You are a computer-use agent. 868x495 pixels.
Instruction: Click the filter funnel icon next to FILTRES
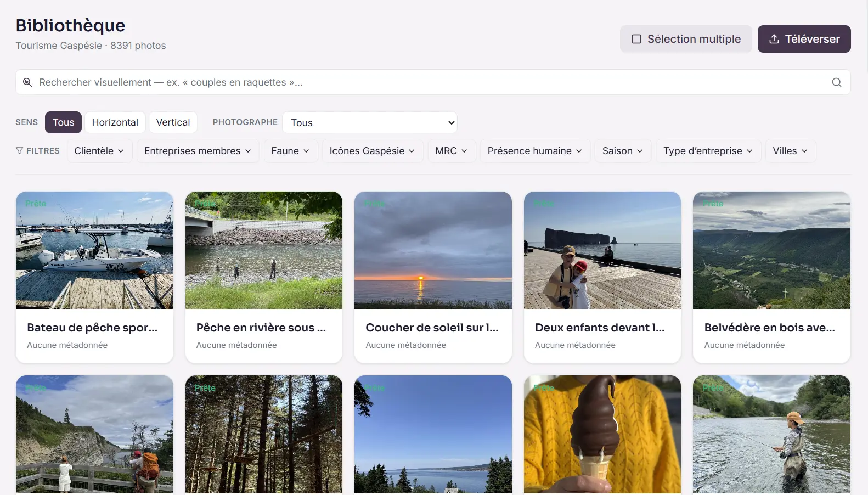20,151
